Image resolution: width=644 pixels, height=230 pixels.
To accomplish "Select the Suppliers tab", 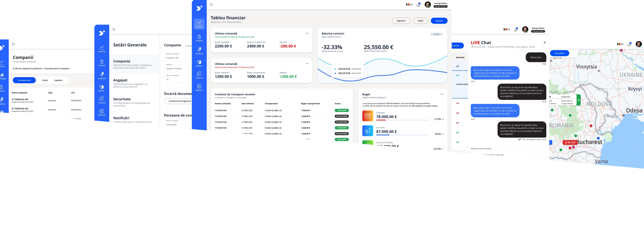I will (x=58, y=80).
